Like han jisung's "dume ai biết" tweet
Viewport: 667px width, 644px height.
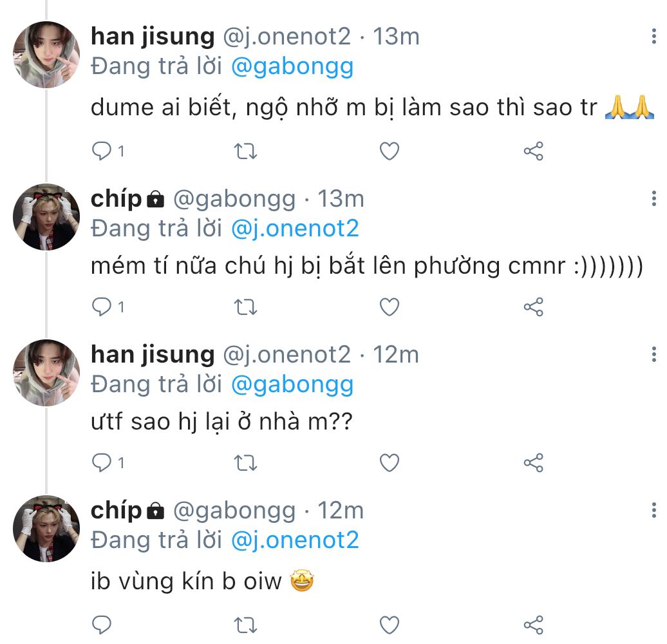(x=389, y=151)
